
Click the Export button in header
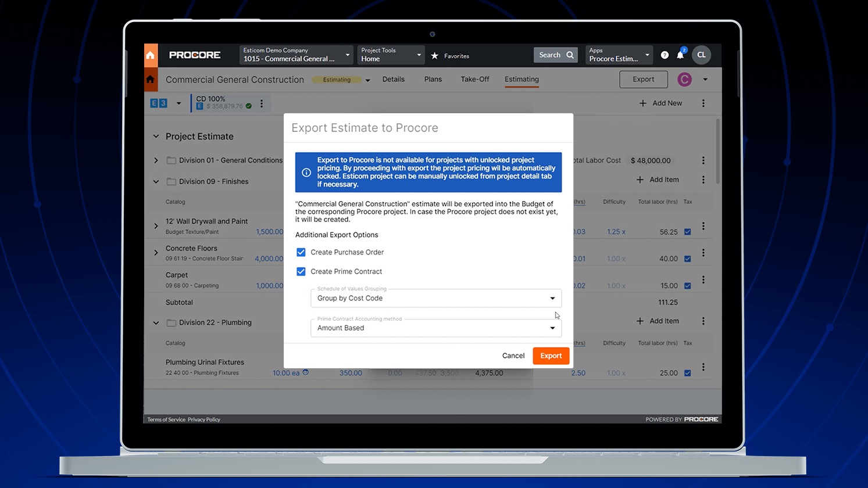click(x=644, y=80)
